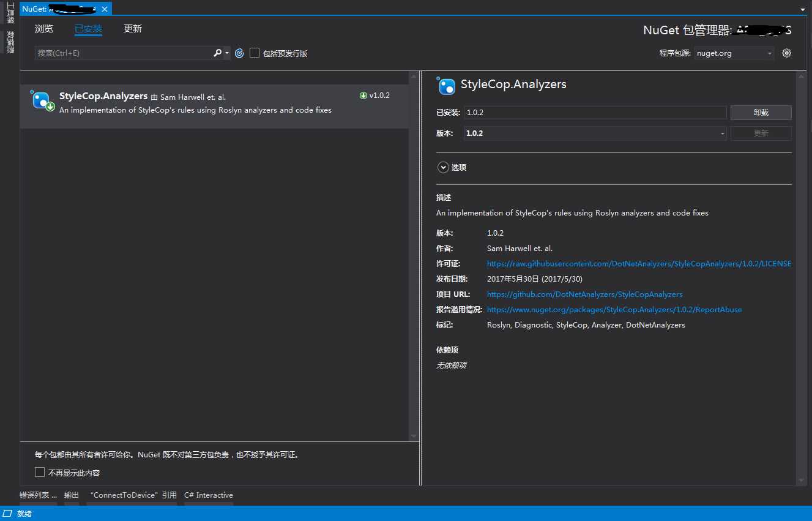Switch to the Updates tab
Screen dimensions: 812x521
[x=133, y=29]
